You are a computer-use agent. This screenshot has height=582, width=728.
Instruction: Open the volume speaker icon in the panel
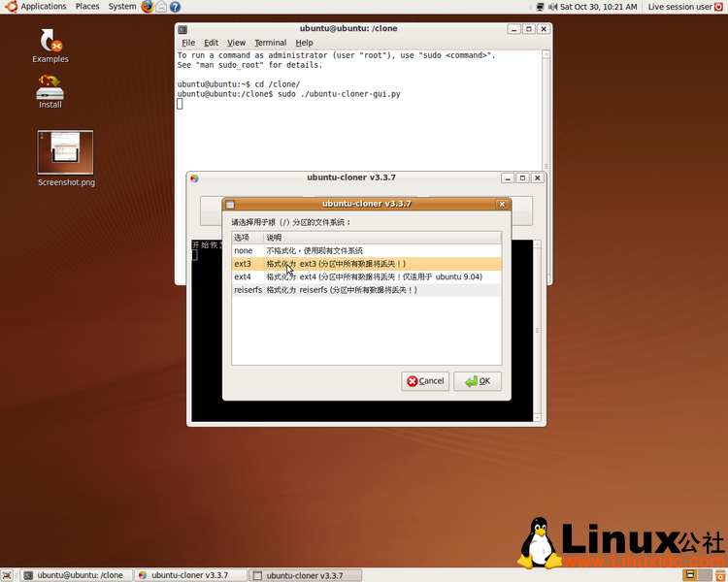click(552, 7)
